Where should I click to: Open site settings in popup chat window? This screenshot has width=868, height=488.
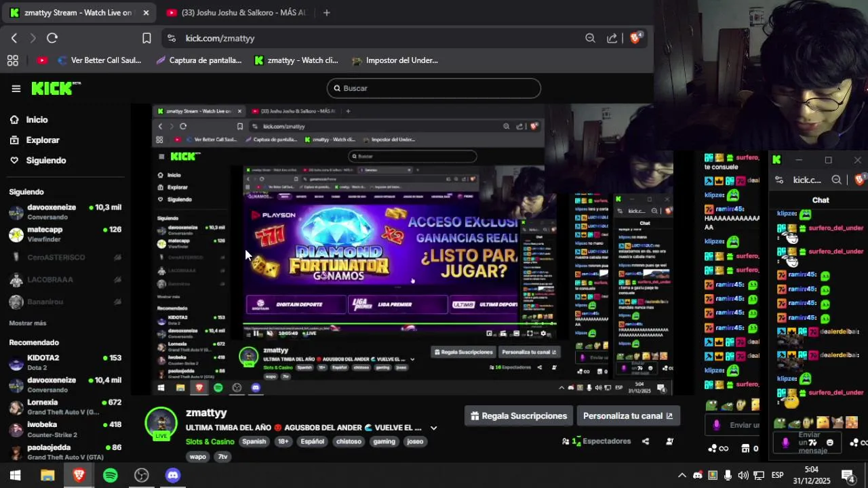[x=780, y=180]
